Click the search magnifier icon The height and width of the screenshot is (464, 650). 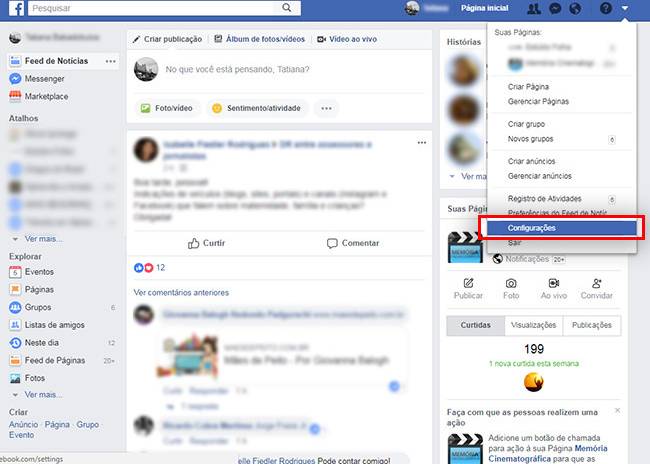tap(286, 7)
